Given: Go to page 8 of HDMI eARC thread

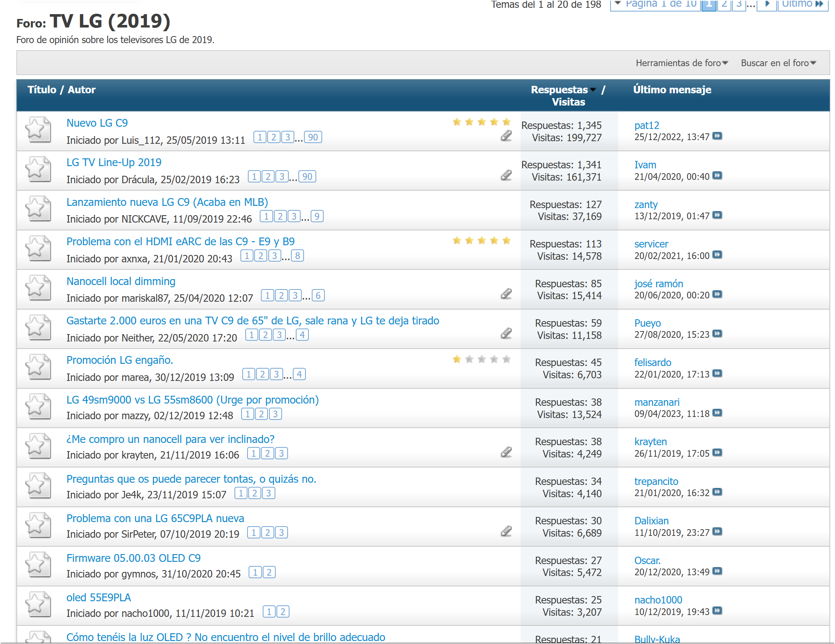Looking at the screenshot, I should pos(297,256).
